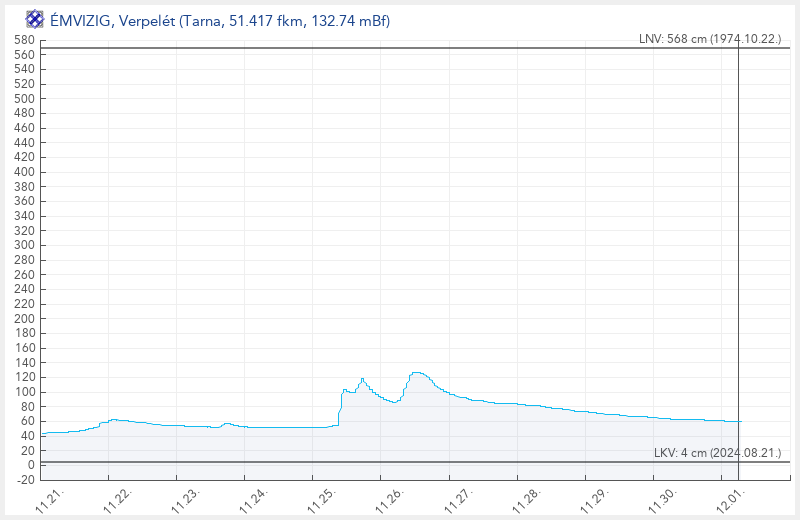Image resolution: width=800 pixels, height=520 pixels.
Task: Click the 0 value on the y-axis
Action: (x=31, y=465)
